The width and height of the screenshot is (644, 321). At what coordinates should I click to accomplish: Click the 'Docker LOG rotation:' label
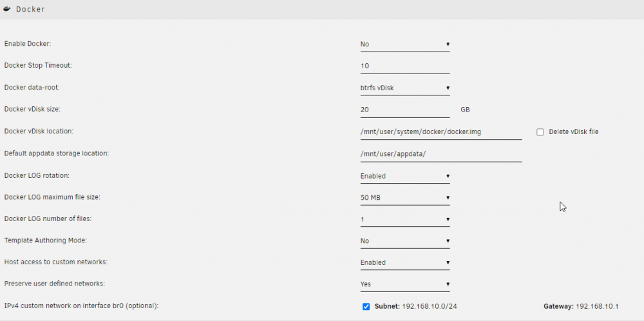[x=37, y=175]
